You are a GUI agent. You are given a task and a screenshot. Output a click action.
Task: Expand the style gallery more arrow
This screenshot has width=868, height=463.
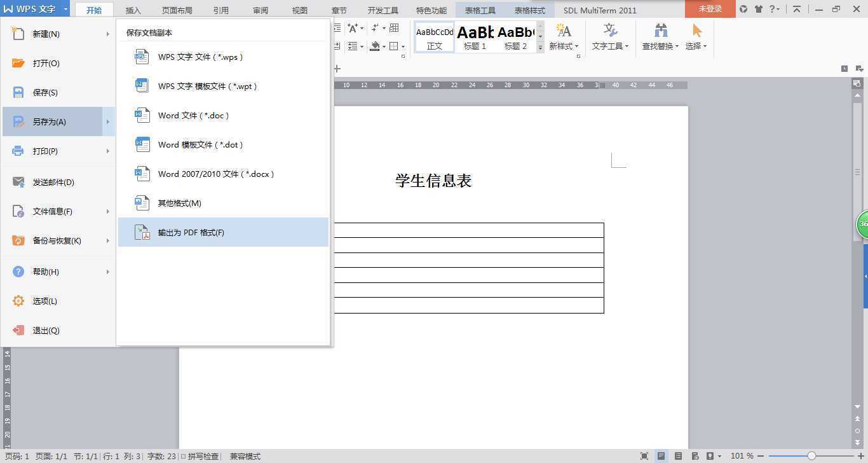(541, 48)
